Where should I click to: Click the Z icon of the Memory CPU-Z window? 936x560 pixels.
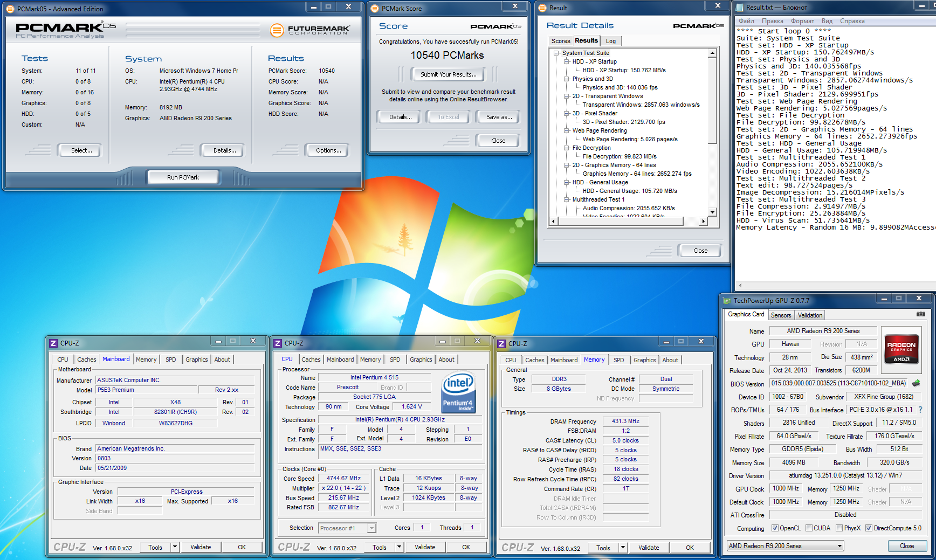point(501,343)
